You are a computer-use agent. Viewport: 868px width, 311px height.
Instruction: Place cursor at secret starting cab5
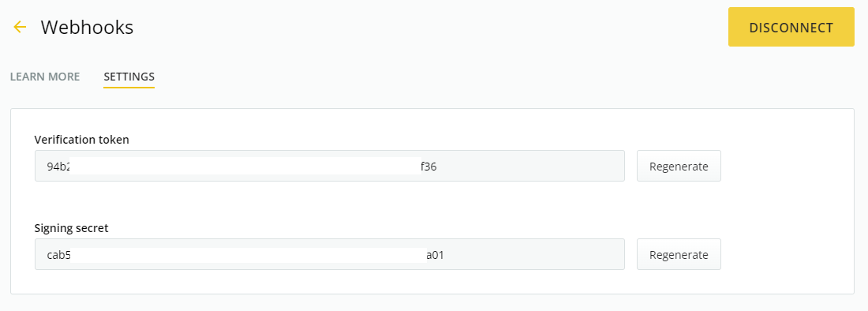pos(58,254)
